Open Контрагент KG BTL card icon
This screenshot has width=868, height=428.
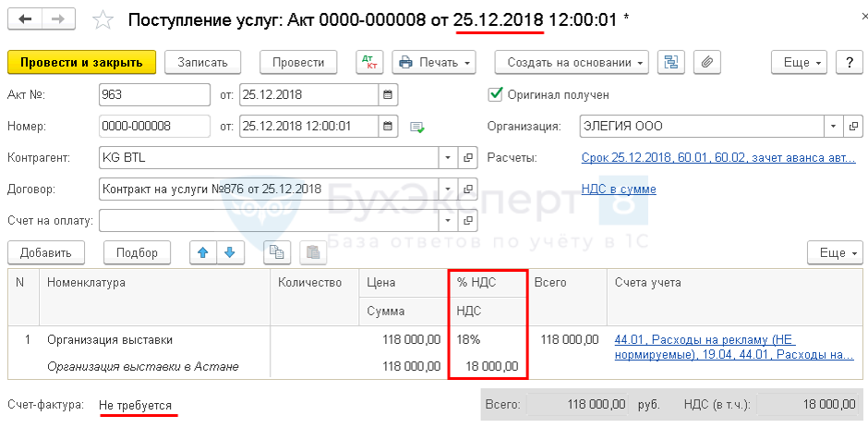(x=467, y=158)
